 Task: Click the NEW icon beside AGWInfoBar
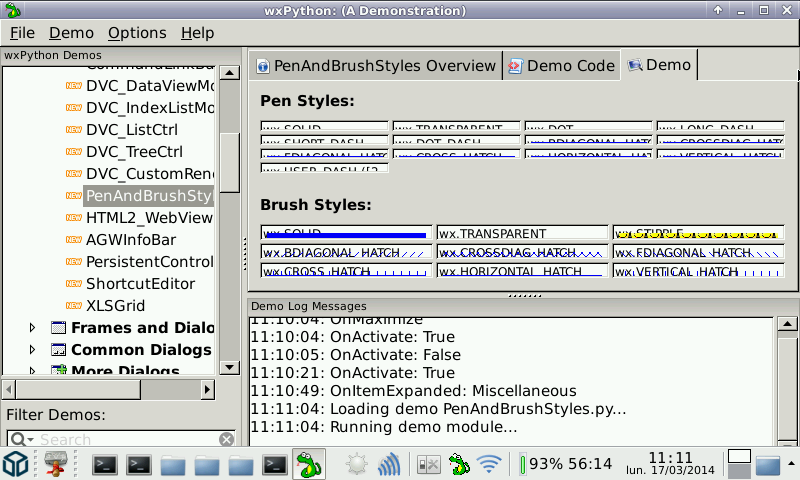[74, 239]
